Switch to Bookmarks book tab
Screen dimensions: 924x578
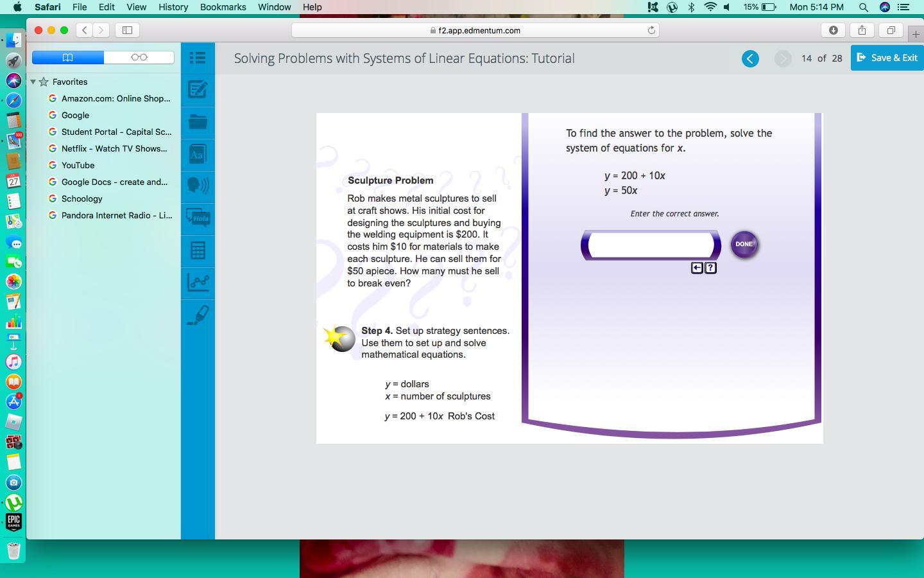click(x=68, y=58)
